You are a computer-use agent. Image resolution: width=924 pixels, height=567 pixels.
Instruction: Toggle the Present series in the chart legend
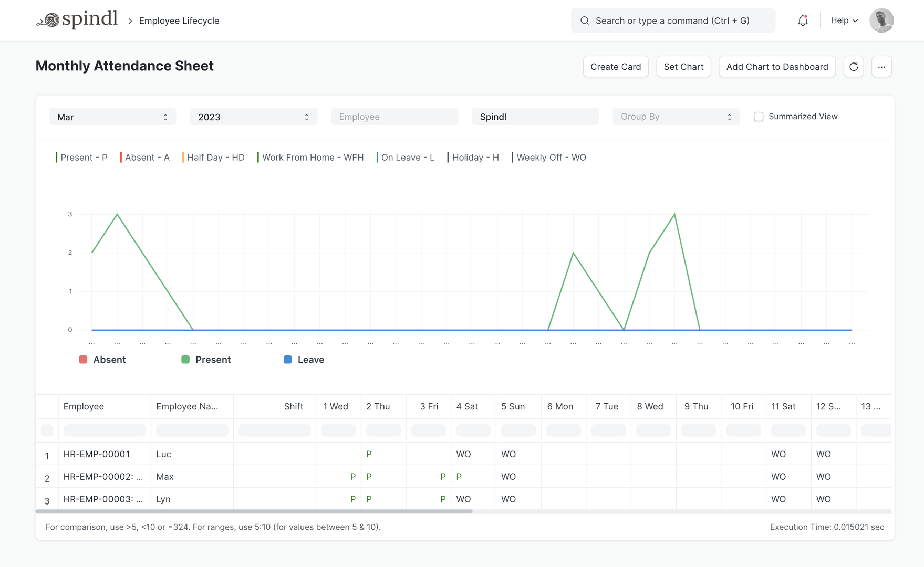[206, 359]
